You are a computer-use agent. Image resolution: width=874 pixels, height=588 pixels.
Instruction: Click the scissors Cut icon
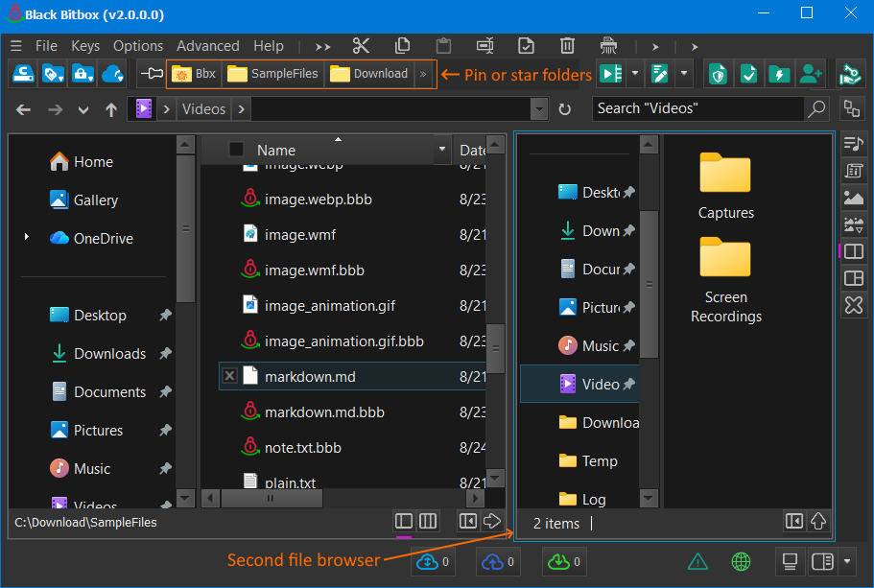coord(361,46)
